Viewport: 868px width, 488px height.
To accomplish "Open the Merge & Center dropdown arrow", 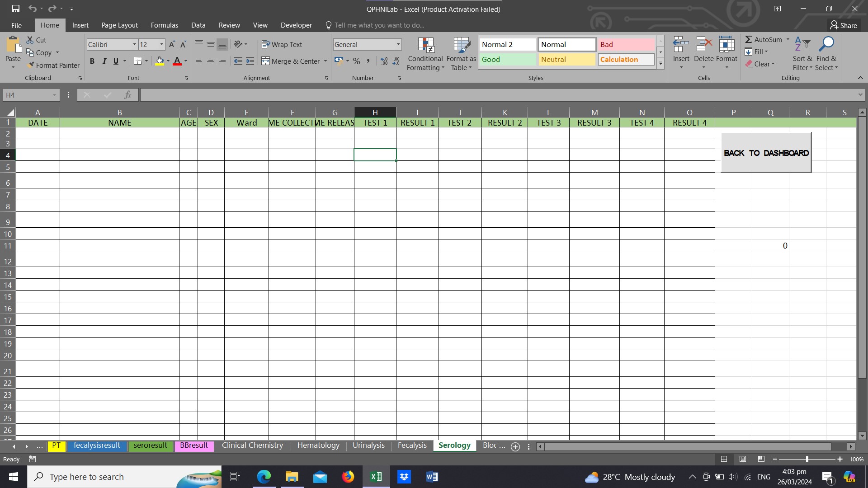I will 325,61.
